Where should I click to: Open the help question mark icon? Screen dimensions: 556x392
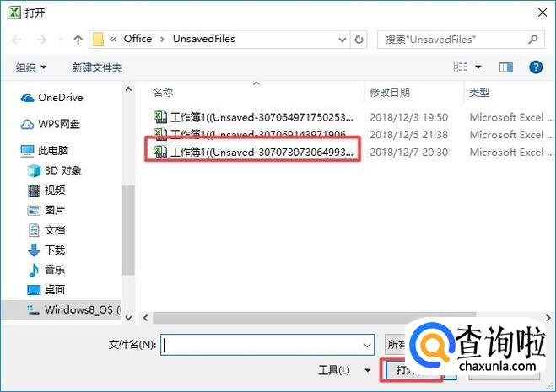(x=536, y=67)
